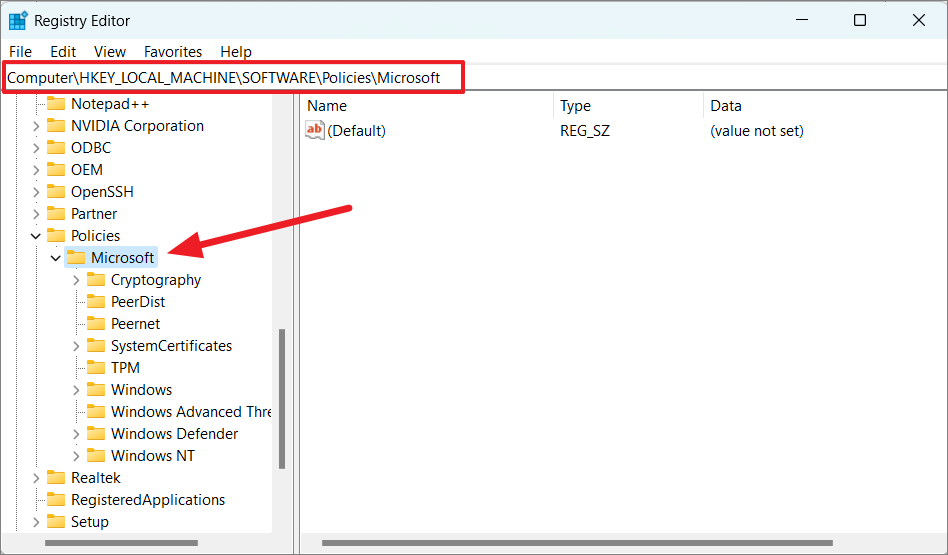The width and height of the screenshot is (948, 555).
Task: Maximize the Registry Editor window
Action: click(860, 20)
